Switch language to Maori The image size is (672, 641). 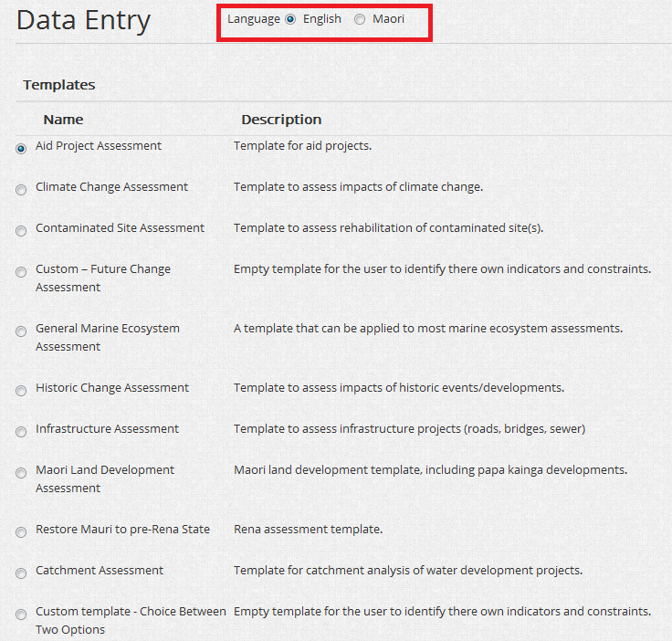[360, 19]
